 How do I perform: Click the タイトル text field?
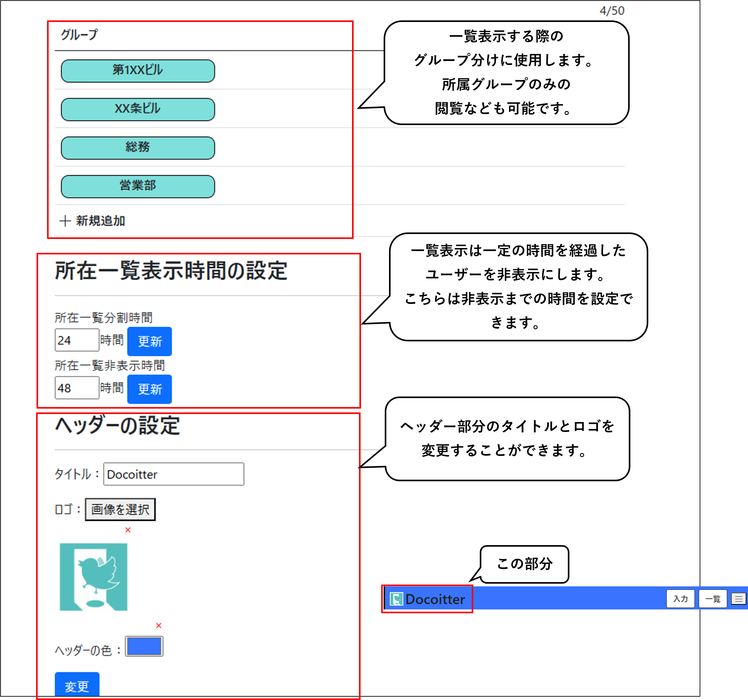coord(173,474)
